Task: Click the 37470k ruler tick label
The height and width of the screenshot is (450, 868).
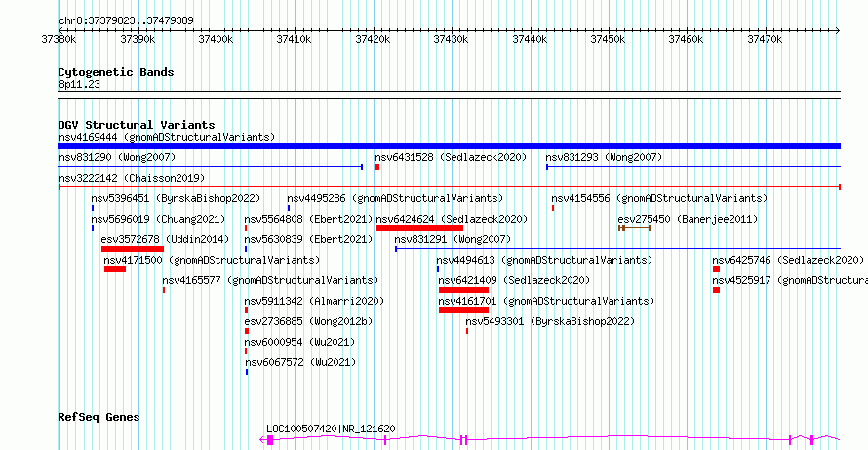Action: tap(765, 39)
